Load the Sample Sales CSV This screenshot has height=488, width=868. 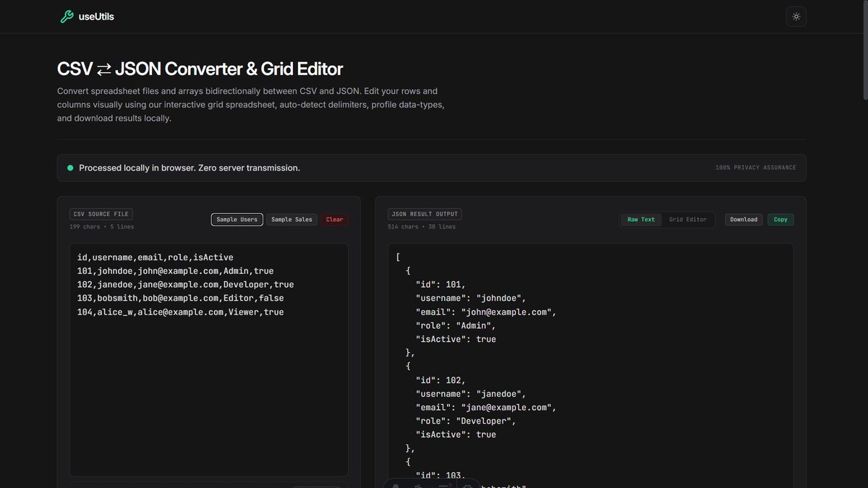292,219
